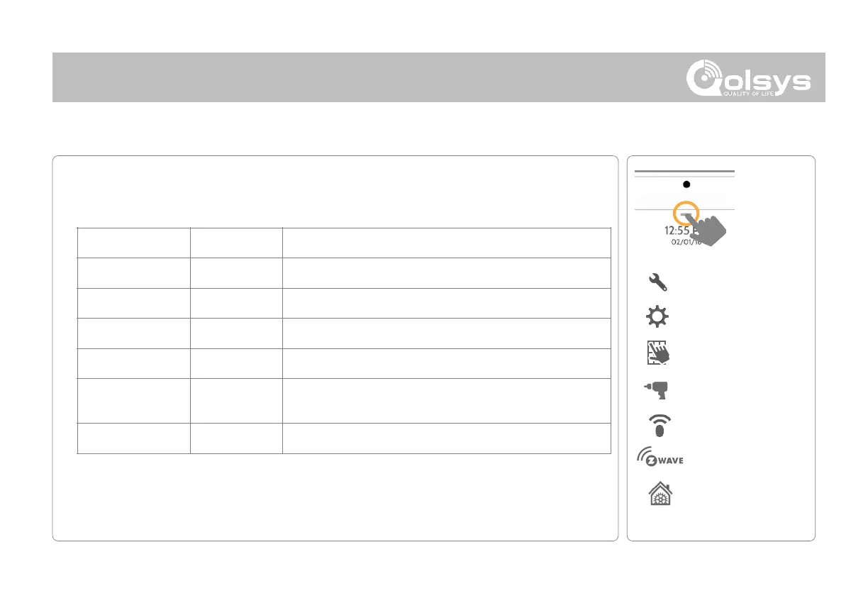Image resolution: width=868 pixels, height=613 pixels.
Task: Click the black camera dot
Action: pyautogui.click(x=686, y=184)
